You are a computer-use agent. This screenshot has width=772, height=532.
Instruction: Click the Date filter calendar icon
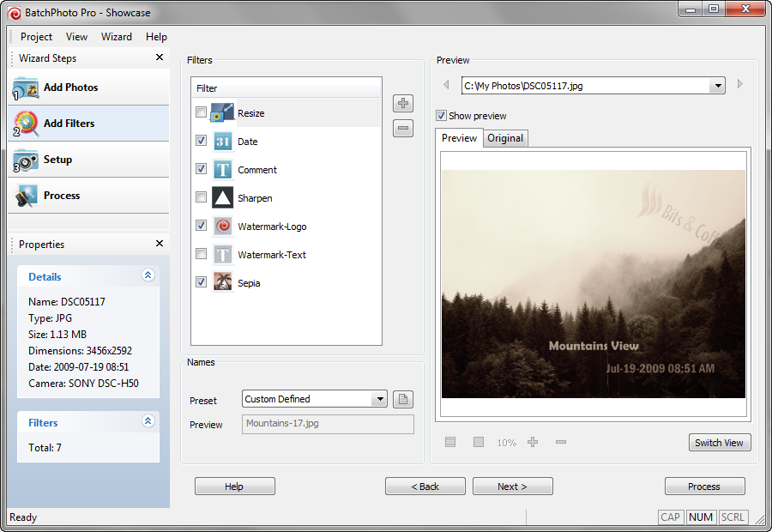pos(222,142)
